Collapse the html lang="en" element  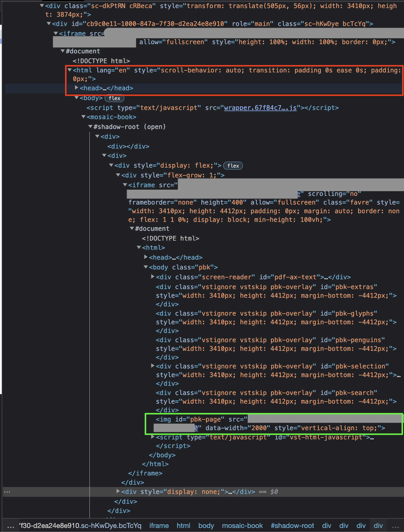(70, 70)
